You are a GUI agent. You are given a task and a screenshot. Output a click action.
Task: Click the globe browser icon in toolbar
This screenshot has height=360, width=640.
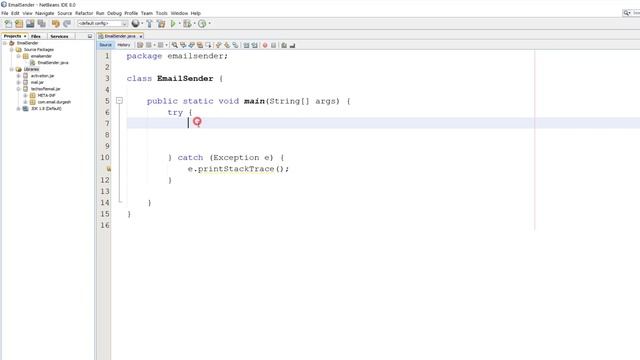click(x=136, y=24)
